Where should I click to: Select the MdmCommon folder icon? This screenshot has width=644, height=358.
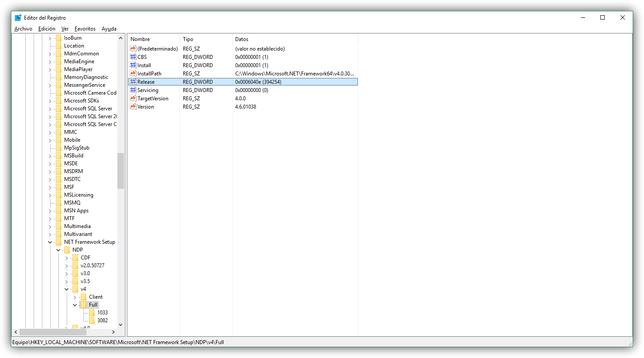tap(58, 54)
